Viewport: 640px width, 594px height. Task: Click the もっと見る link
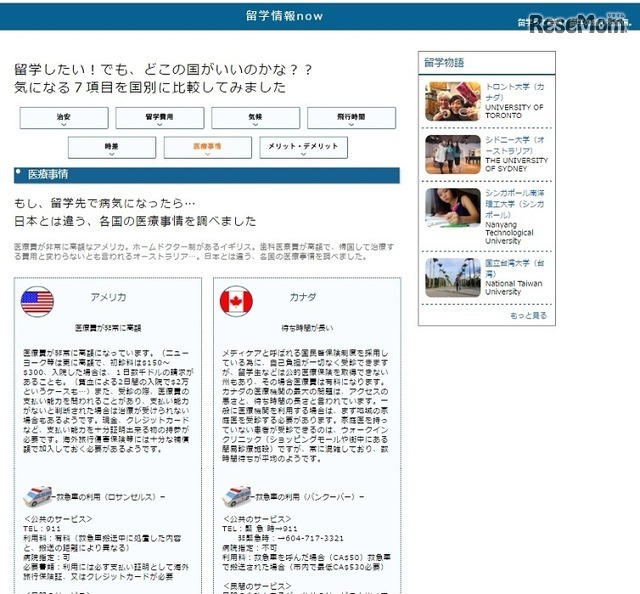click(529, 315)
